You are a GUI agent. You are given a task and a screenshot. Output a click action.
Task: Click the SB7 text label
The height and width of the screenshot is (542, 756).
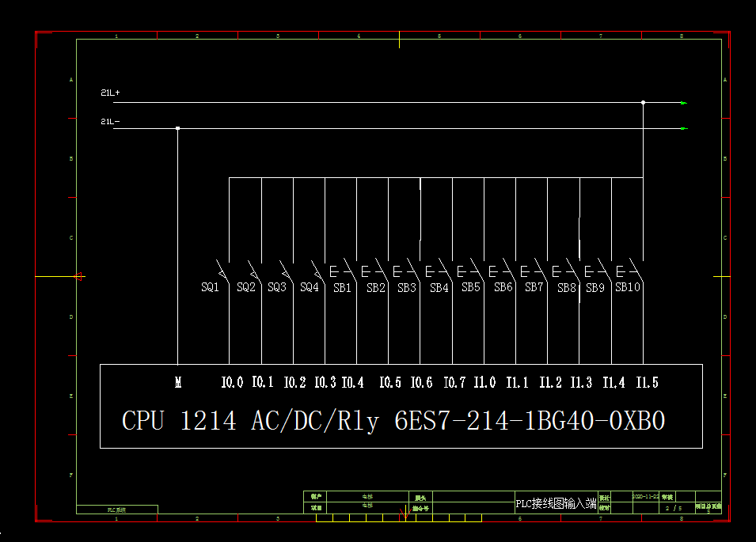click(x=534, y=287)
